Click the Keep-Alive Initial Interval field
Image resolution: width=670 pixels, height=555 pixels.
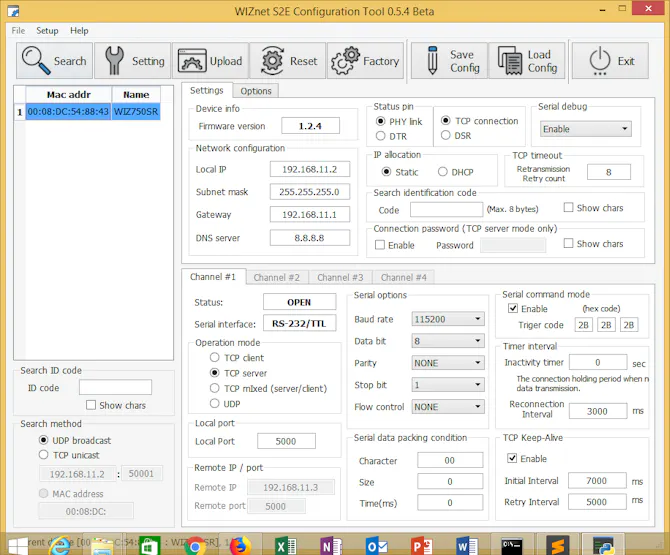click(597, 480)
